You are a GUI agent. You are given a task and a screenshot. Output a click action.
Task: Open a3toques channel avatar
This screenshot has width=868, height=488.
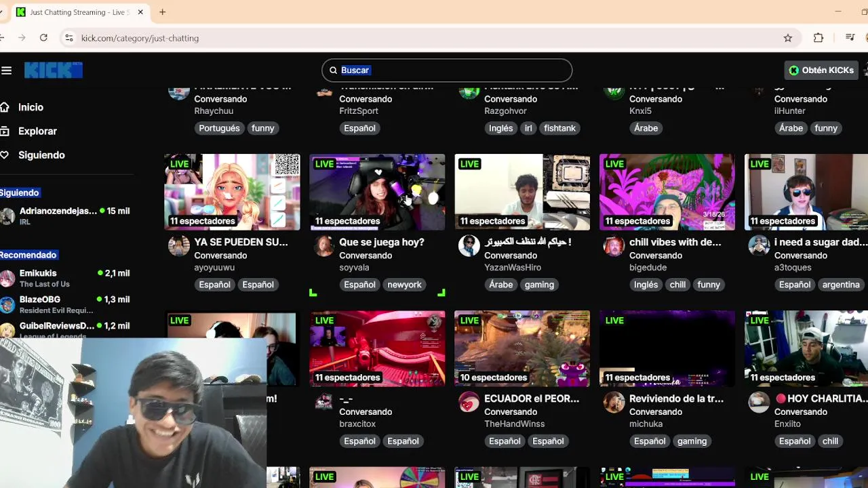tap(759, 245)
